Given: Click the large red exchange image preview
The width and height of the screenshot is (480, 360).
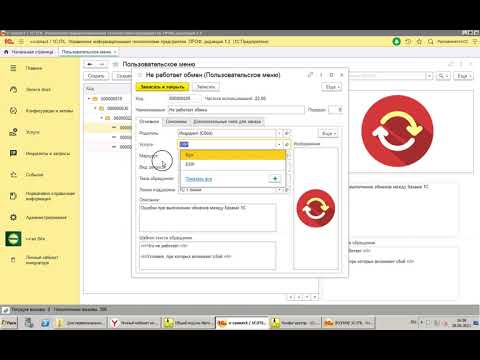Looking at the screenshot, I should [x=397, y=131].
